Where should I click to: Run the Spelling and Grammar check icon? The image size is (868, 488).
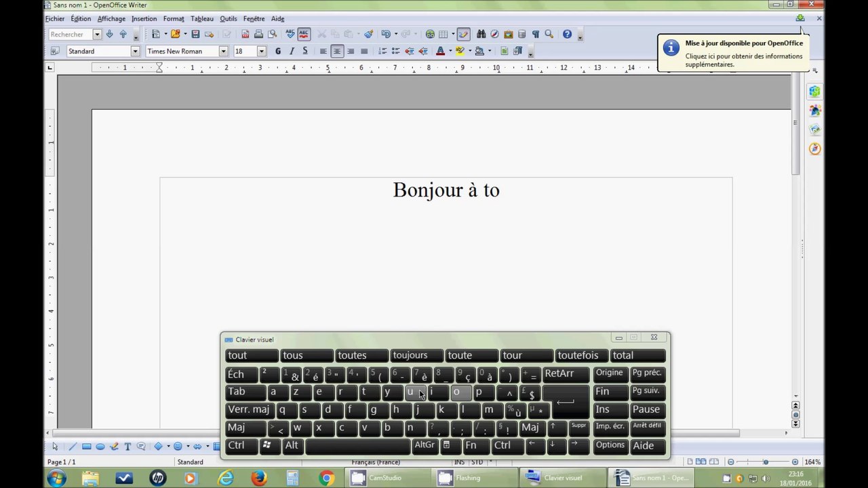(290, 34)
